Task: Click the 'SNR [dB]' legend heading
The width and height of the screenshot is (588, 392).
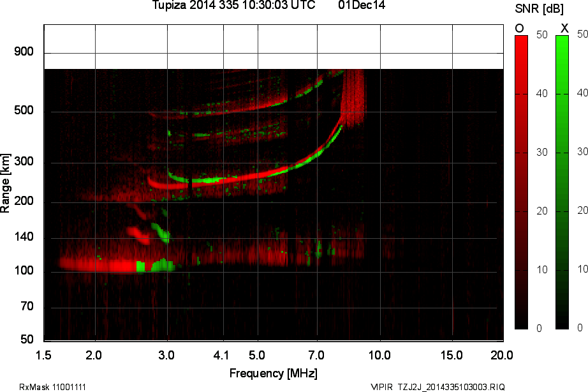Action: point(540,8)
